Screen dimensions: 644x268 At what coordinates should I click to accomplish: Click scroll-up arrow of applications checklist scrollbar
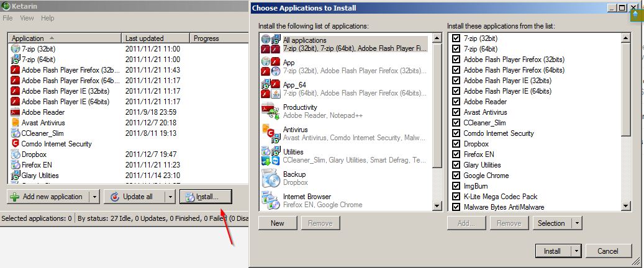626,38
